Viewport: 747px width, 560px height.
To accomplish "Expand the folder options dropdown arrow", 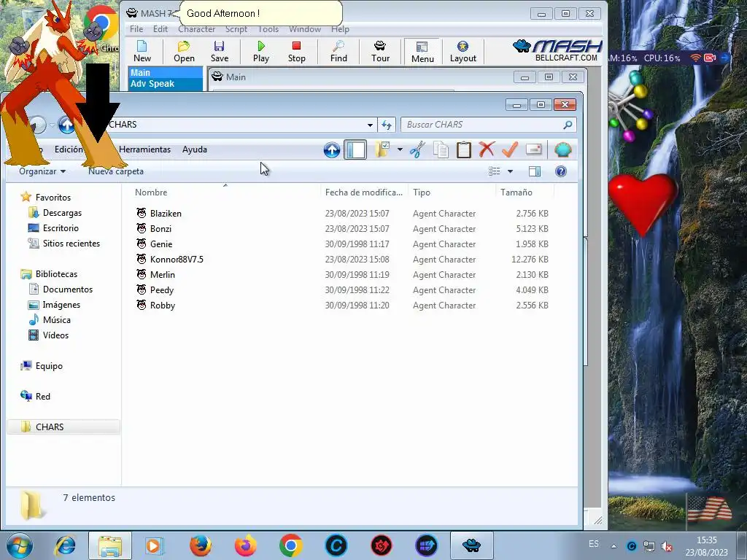I will [400, 149].
